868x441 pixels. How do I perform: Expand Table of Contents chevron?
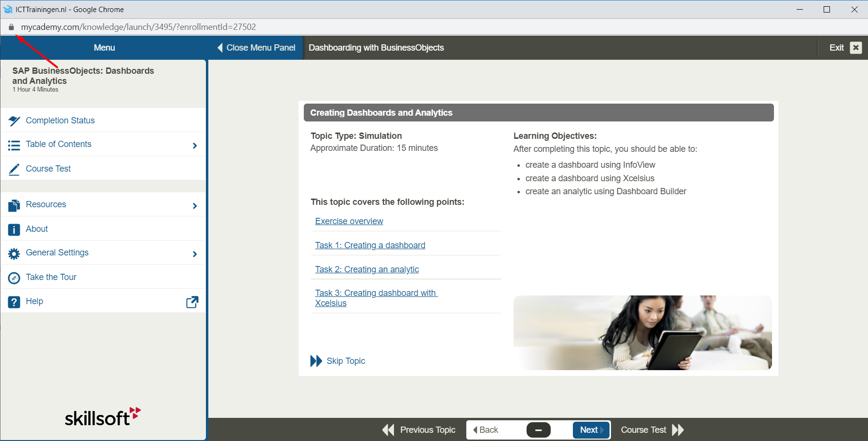pyautogui.click(x=195, y=145)
